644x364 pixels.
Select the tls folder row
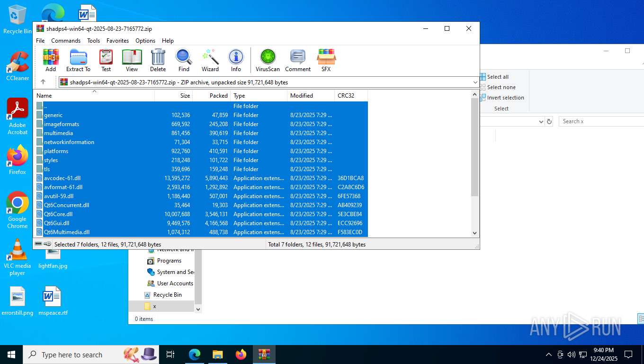pyautogui.click(x=200, y=169)
